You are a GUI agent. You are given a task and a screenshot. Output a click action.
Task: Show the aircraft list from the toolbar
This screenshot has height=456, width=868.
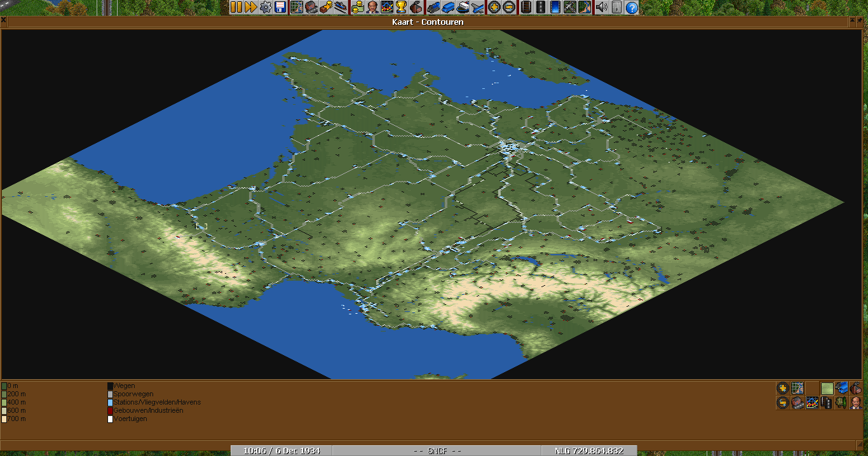click(477, 7)
